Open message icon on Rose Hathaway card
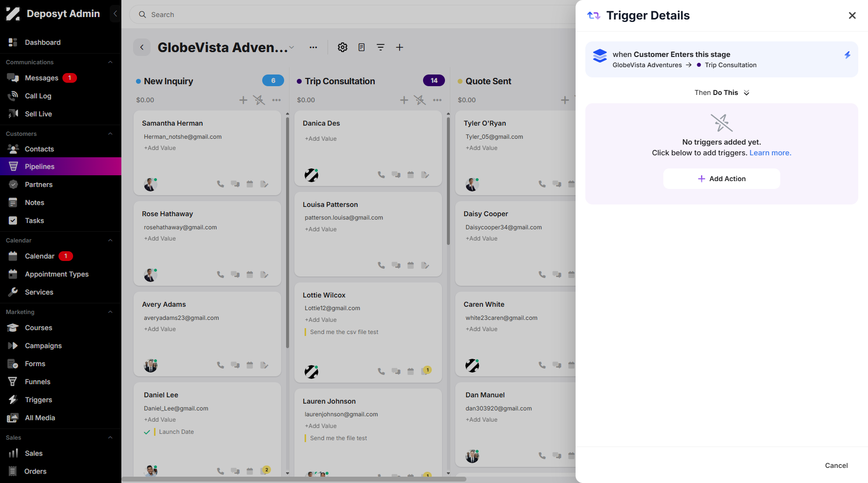This screenshot has width=868, height=483. pos(235,275)
